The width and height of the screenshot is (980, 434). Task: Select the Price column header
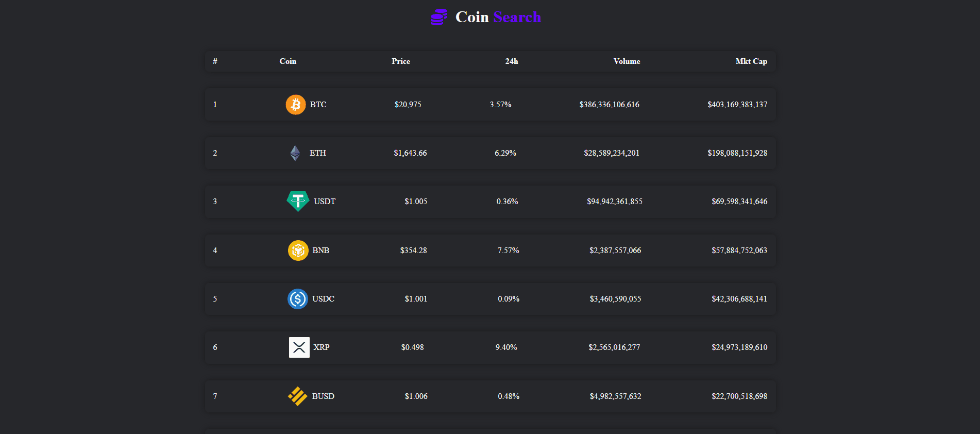click(x=401, y=61)
